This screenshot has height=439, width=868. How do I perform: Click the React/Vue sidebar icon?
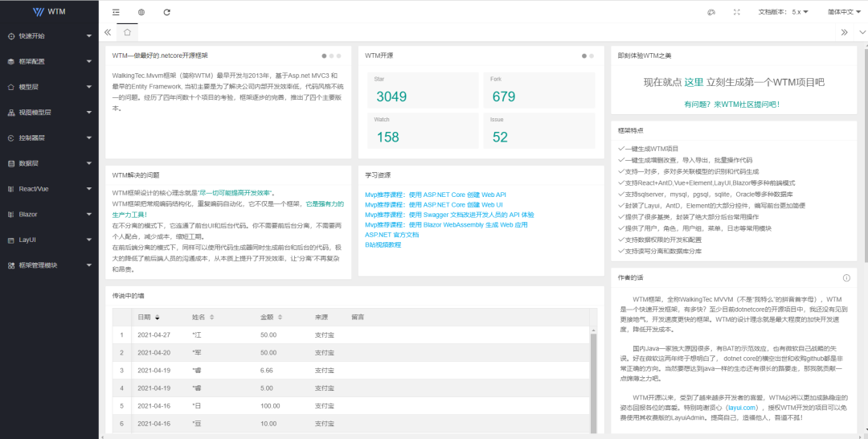tap(11, 189)
